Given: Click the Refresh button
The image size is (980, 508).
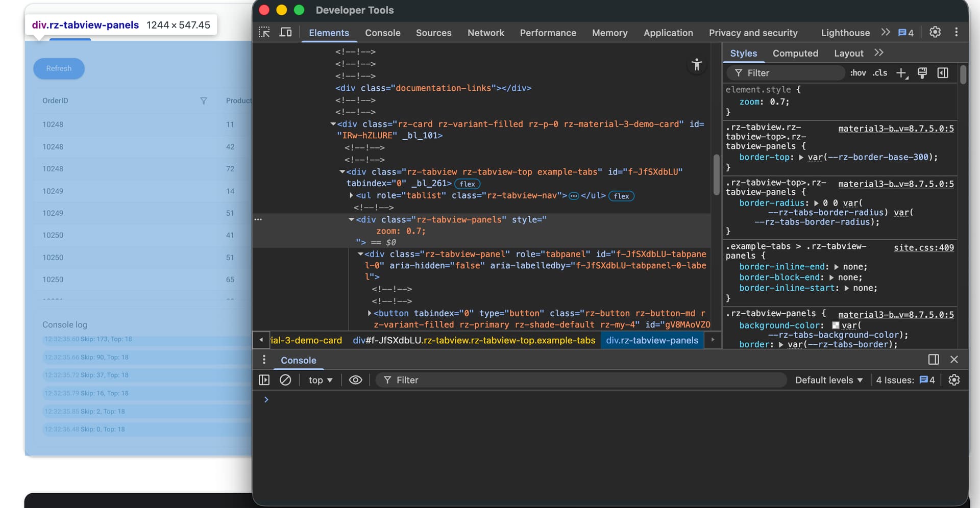Looking at the screenshot, I should [59, 68].
